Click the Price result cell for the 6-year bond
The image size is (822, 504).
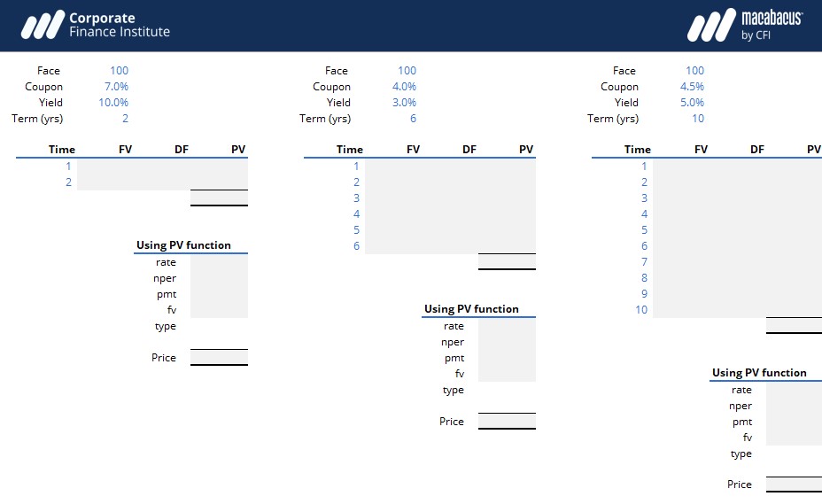tap(507, 422)
